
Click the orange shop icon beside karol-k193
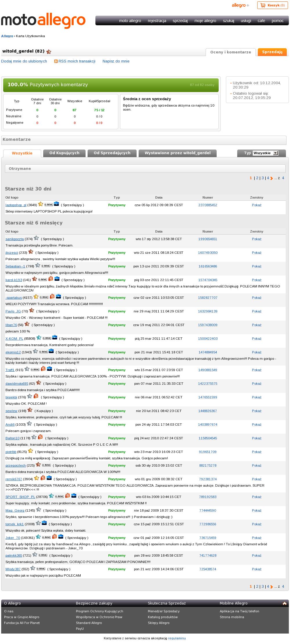[51, 279]
